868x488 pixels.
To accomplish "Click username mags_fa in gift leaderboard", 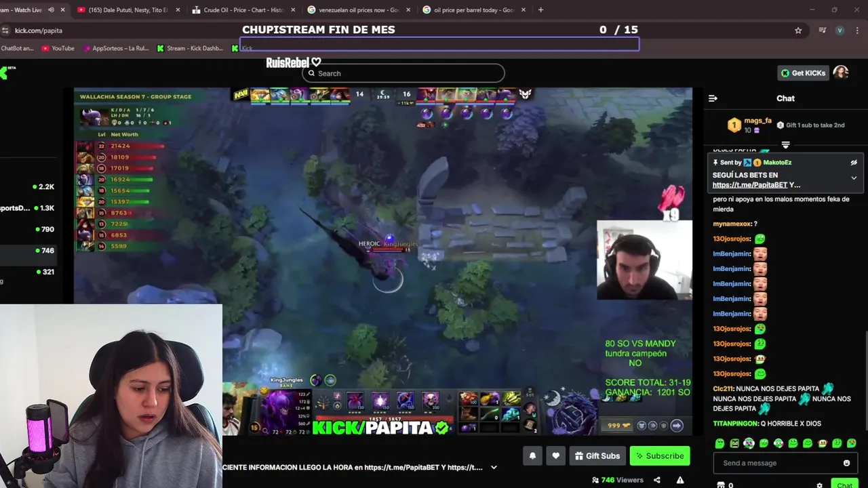I will [757, 121].
